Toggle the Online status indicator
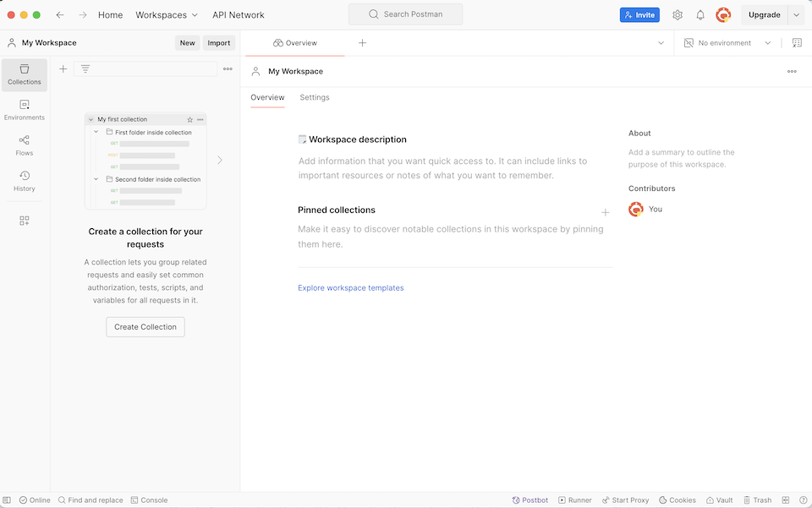The height and width of the screenshot is (508, 812). click(x=34, y=500)
